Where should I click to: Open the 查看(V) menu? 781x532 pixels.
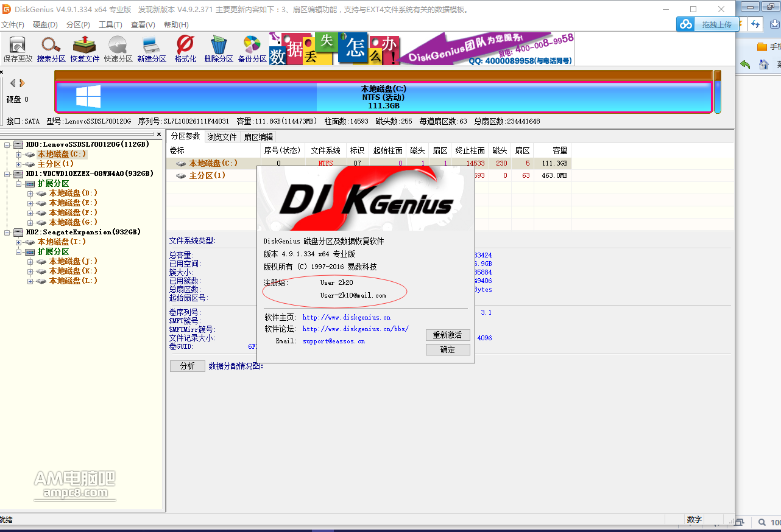[x=143, y=25]
